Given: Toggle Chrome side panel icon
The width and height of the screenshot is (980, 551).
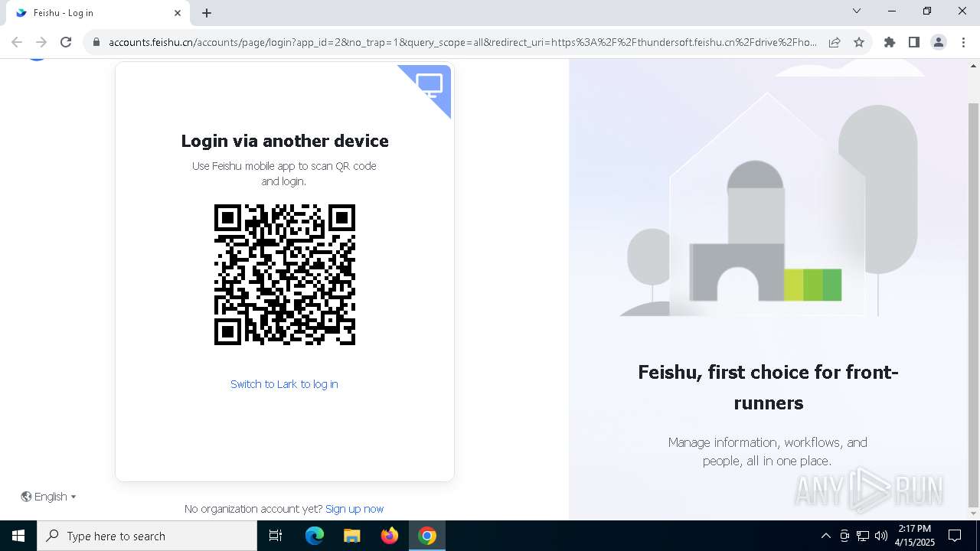Looking at the screenshot, I should point(914,42).
